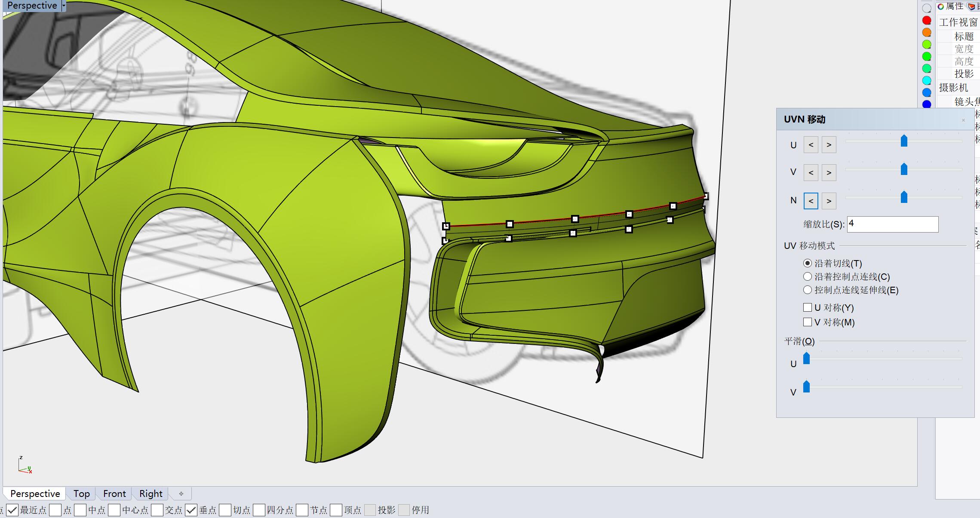Click the red color ball icon

[x=927, y=21]
